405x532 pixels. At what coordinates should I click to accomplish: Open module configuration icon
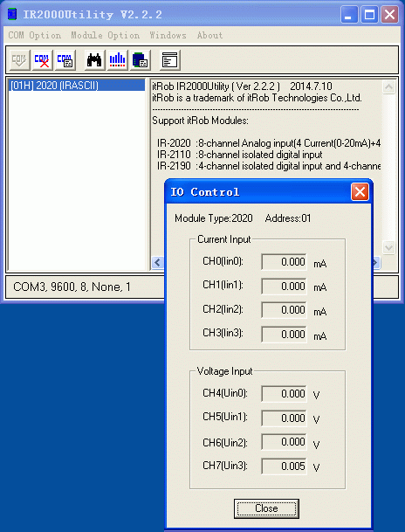[140, 60]
